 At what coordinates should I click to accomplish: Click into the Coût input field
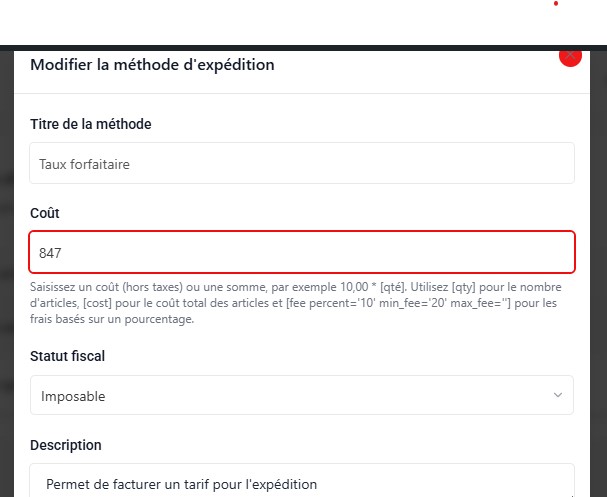pos(300,253)
